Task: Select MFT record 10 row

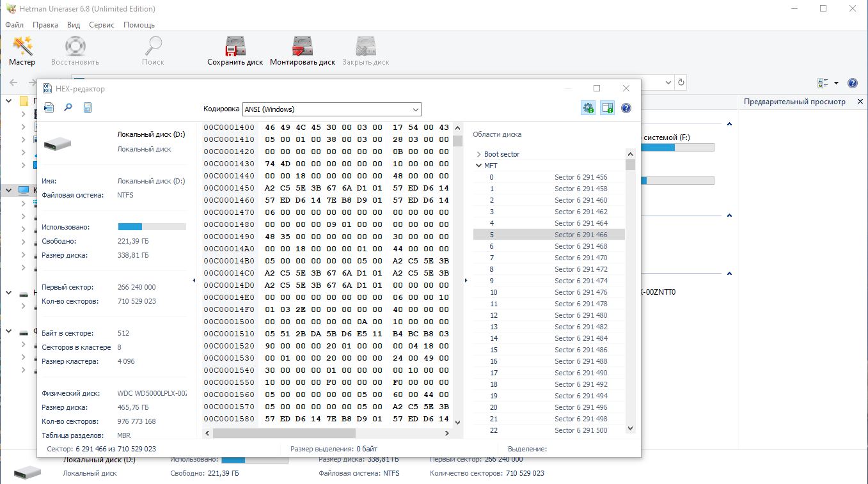Action: (549, 292)
